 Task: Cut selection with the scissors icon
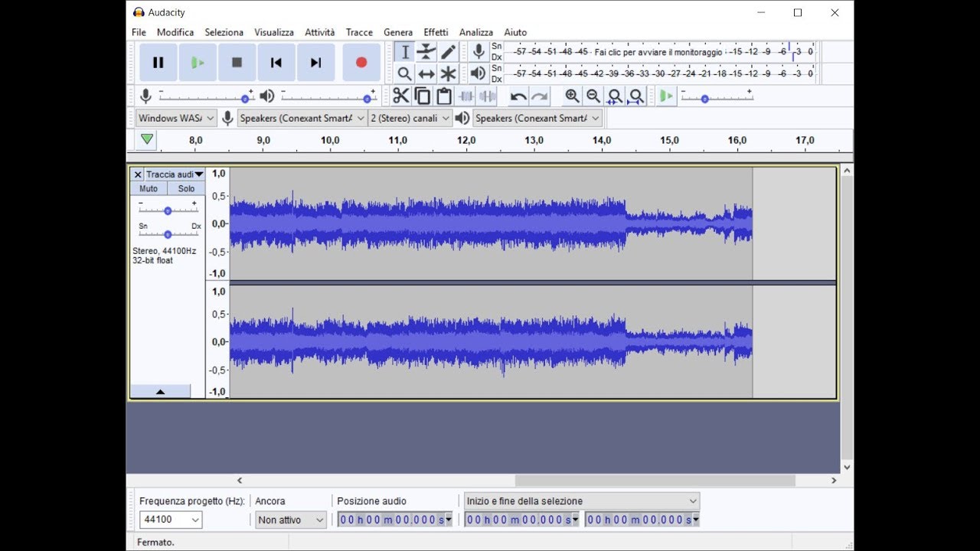click(401, 96)
